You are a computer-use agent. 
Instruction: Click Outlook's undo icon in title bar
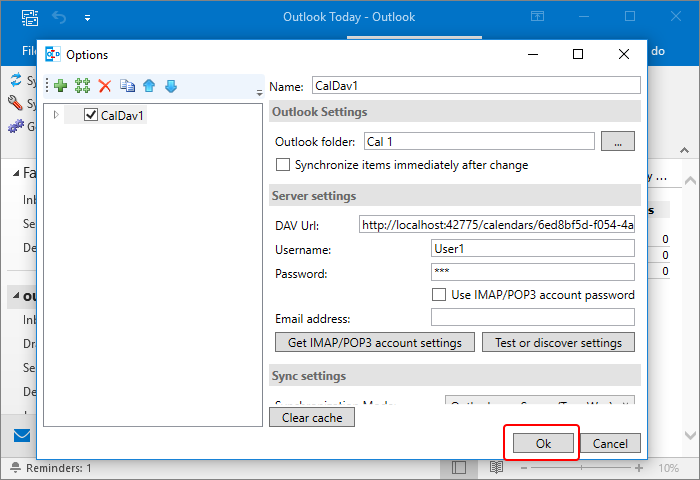[x=59, y=17]
